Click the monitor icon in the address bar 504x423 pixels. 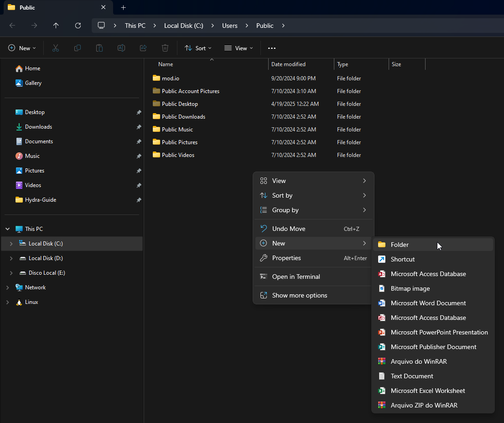pyautogui.click(x=101, y=26)
